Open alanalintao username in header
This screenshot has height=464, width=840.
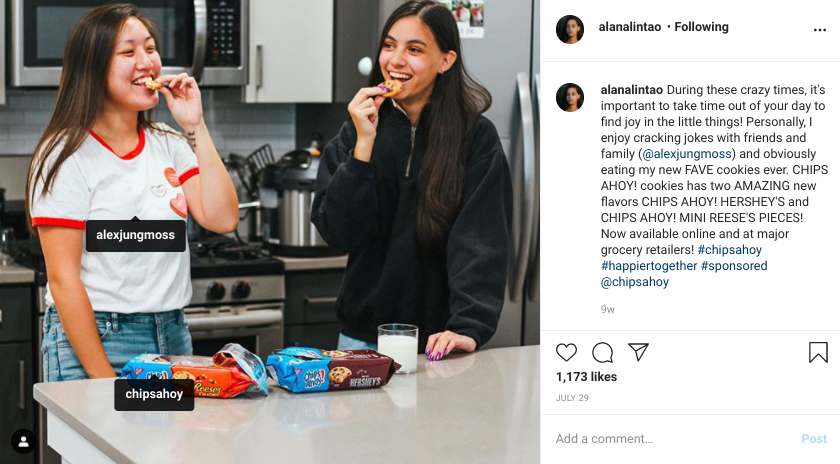[630, 27]
